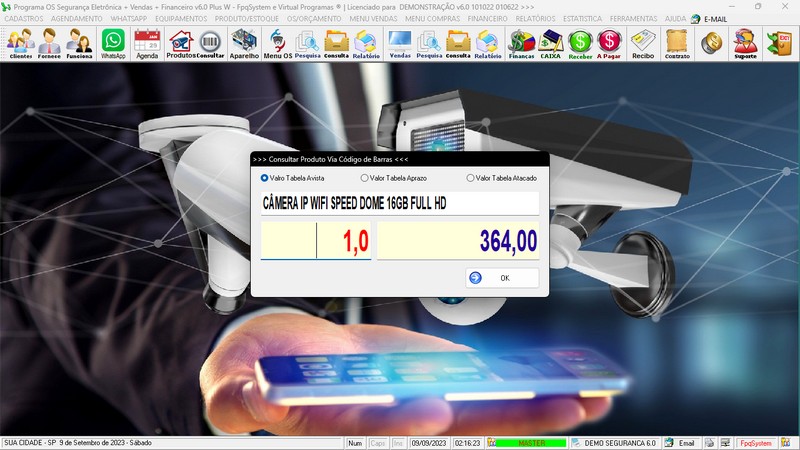Click the Exit door icon

point(780,43)
